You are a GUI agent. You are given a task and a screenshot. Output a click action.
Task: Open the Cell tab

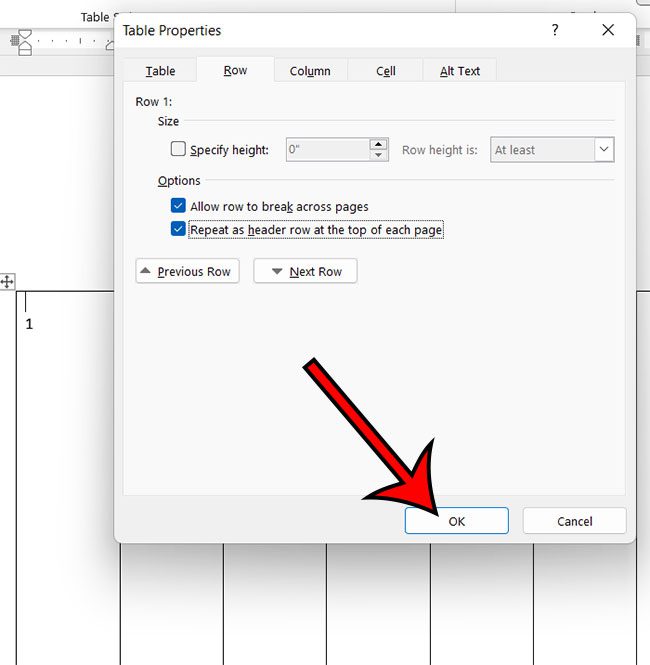click(385, 71)
